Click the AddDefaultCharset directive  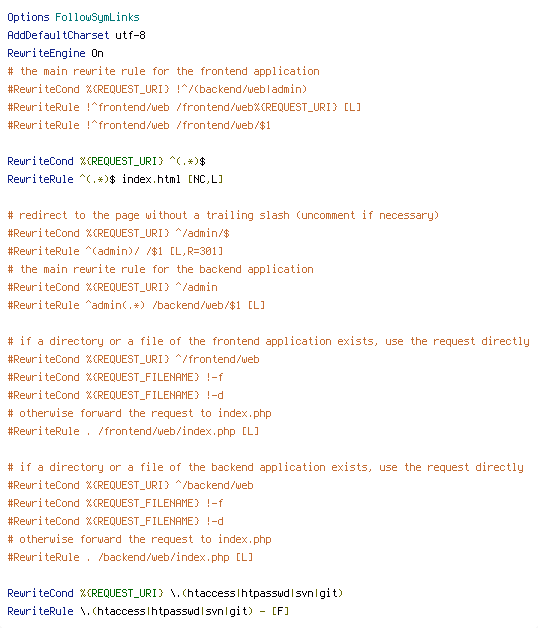point(58,35)
